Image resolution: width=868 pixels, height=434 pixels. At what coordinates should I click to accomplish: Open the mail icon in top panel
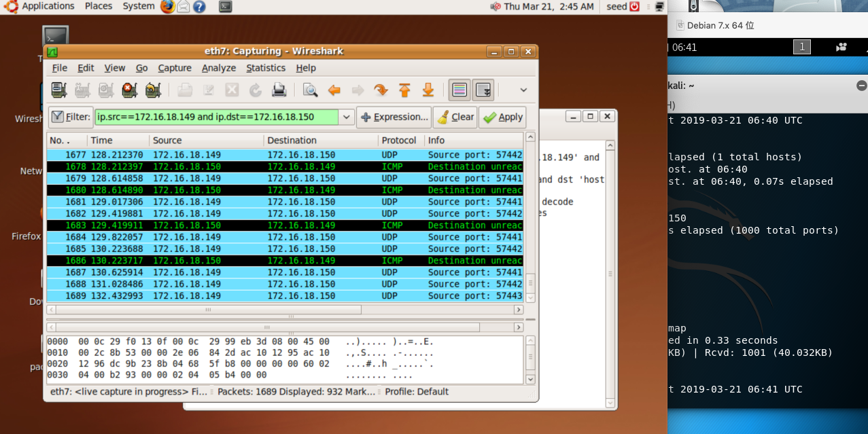pyautogui.click(x=184, y=6)
